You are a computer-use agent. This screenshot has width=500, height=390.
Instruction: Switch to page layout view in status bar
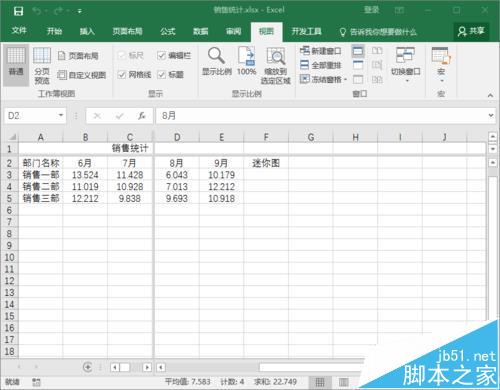point(344,382)
